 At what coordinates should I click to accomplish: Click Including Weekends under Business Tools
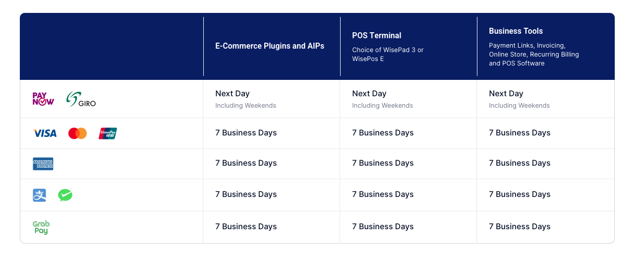(x=519, y=105)
